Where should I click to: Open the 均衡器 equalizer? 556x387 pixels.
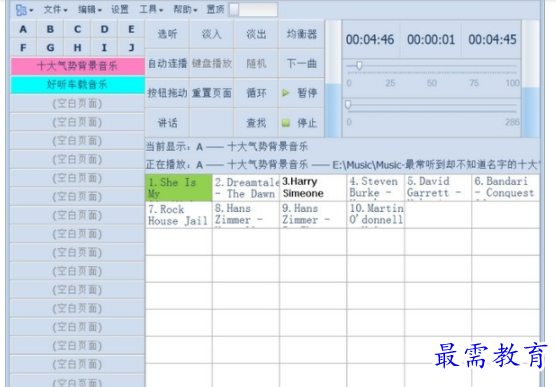(x=302, y=34)
